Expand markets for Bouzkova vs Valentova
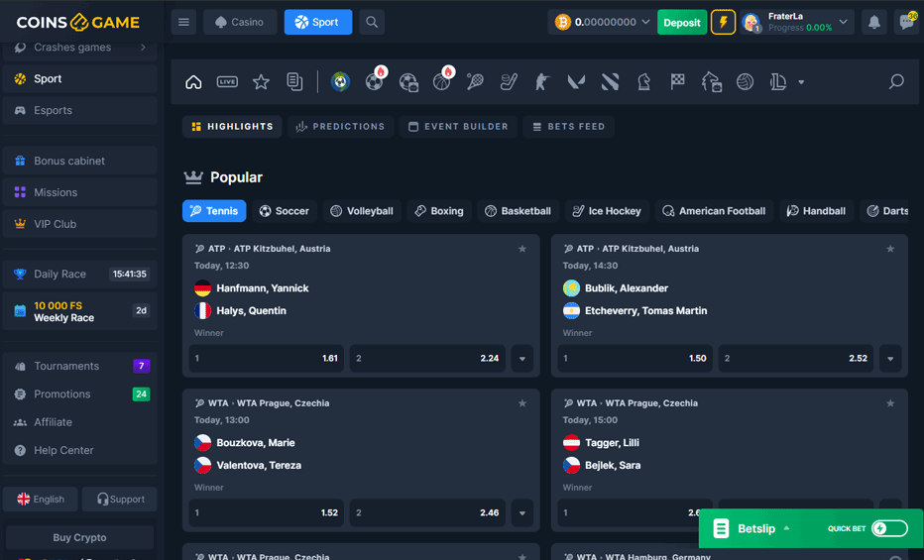924x560 pixels. pos(522,512)
